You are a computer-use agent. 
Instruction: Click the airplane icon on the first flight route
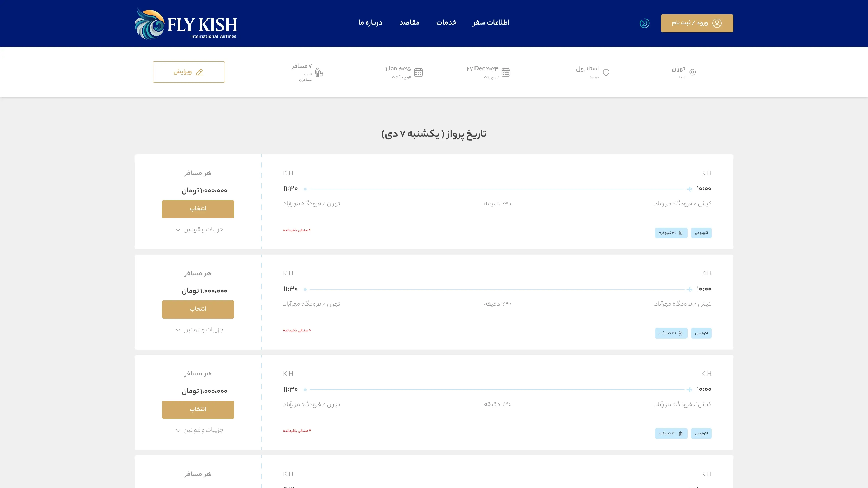coord(690,189)
